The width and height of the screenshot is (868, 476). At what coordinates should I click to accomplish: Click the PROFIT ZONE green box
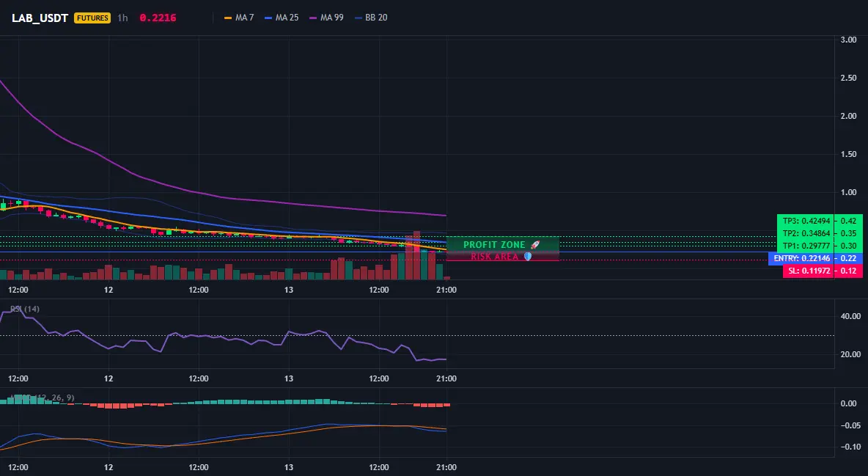[503, 244]
